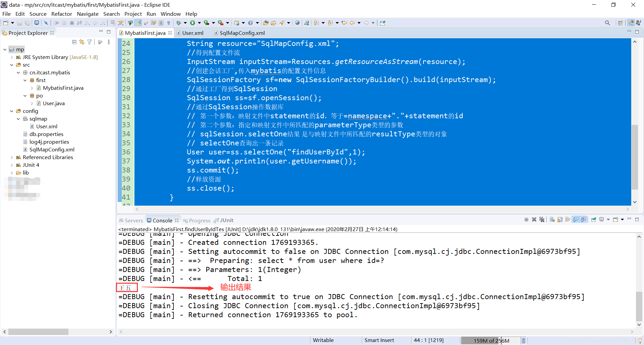Expand Referenced Libraries node
Screen dimensions: 644x345
12,157
